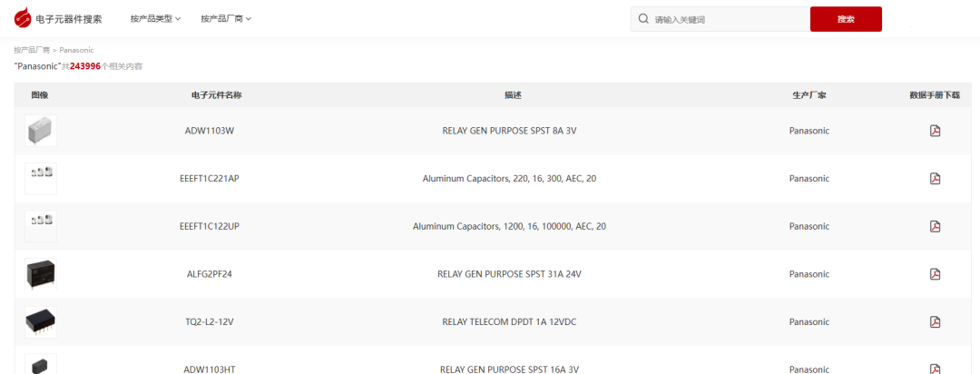Screen dimensions: 980x374
Task: Open the TQ2-L2-12V relay thumbnail
Action: (x=40, y=321)
